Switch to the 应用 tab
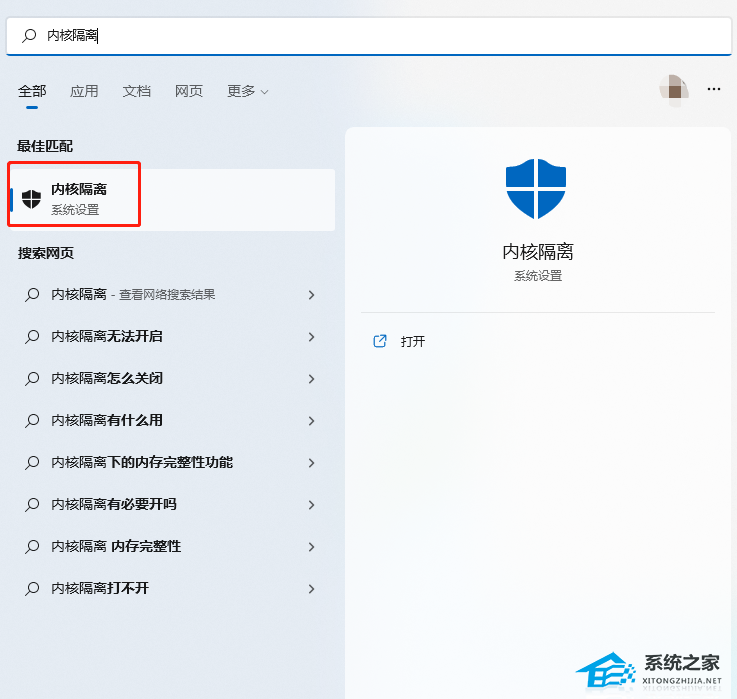The image size is (737, 699). [x=84, y=91]
